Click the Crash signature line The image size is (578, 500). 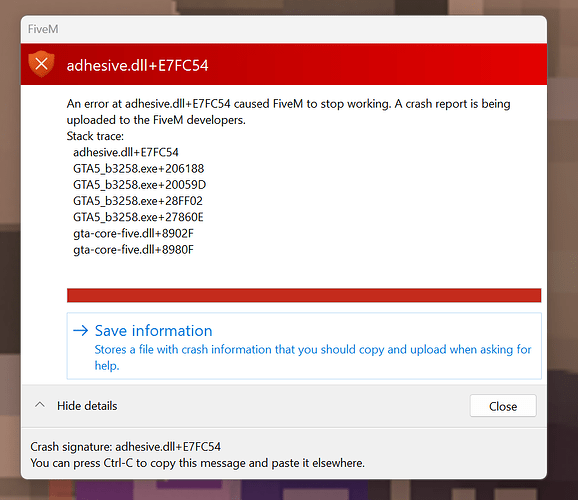126,447
